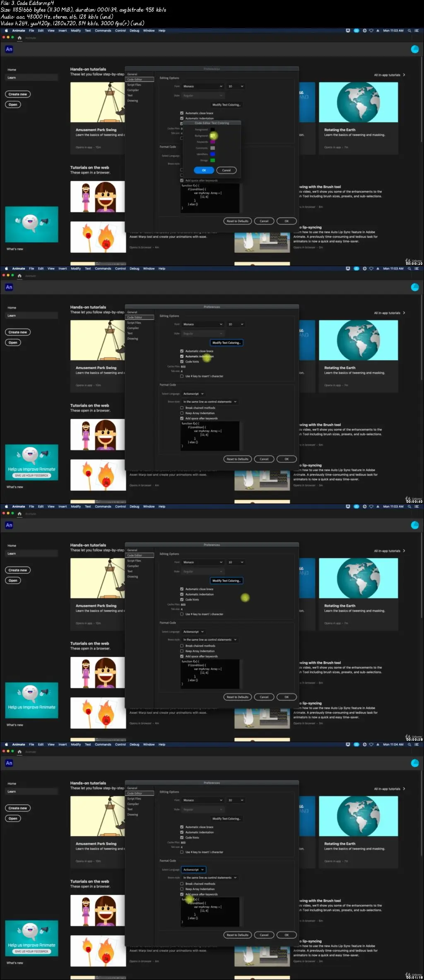The image size is (424, 980).
Task: In 00:00:58 frame, click the Home icon
Action: 19,514
